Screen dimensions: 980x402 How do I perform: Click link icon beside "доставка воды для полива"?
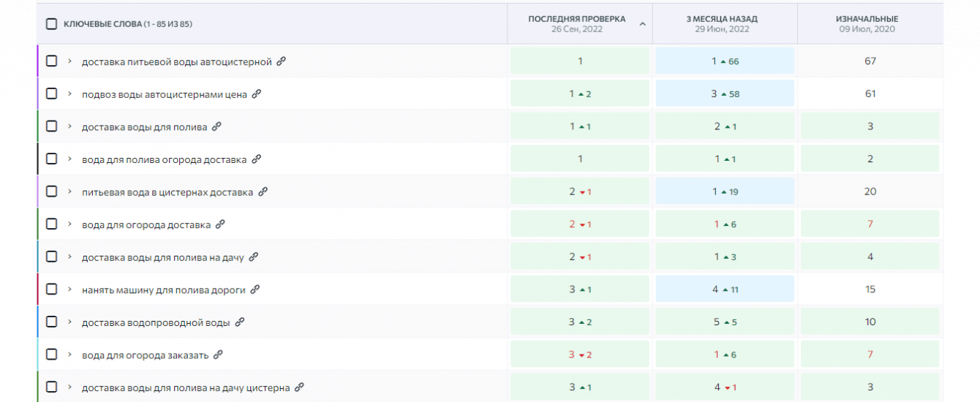point(216,126)
